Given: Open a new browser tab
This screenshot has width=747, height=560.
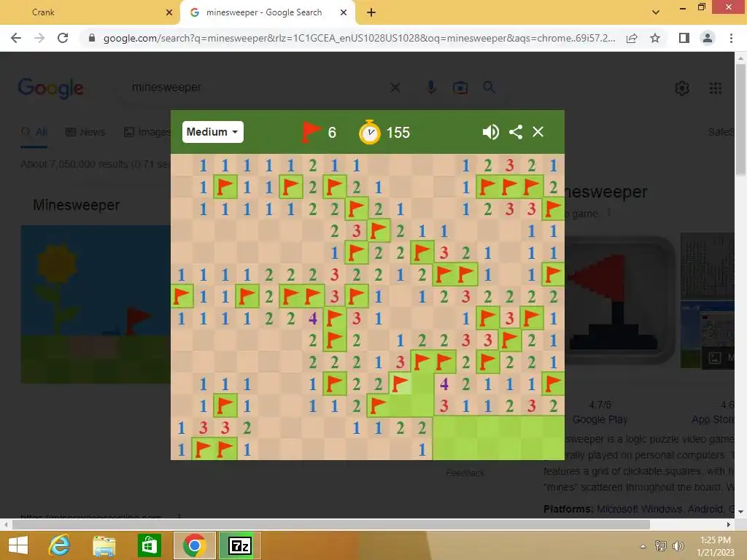Looking at the screenshot, I should coord(371,13).
